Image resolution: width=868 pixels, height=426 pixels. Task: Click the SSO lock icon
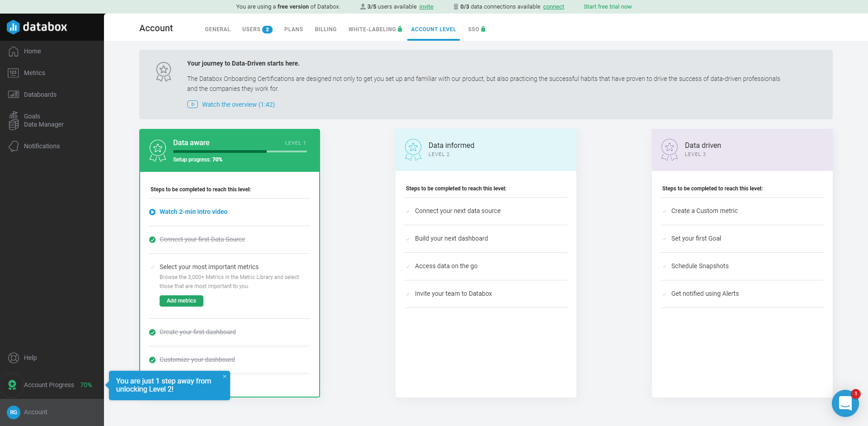coord(483,29)
